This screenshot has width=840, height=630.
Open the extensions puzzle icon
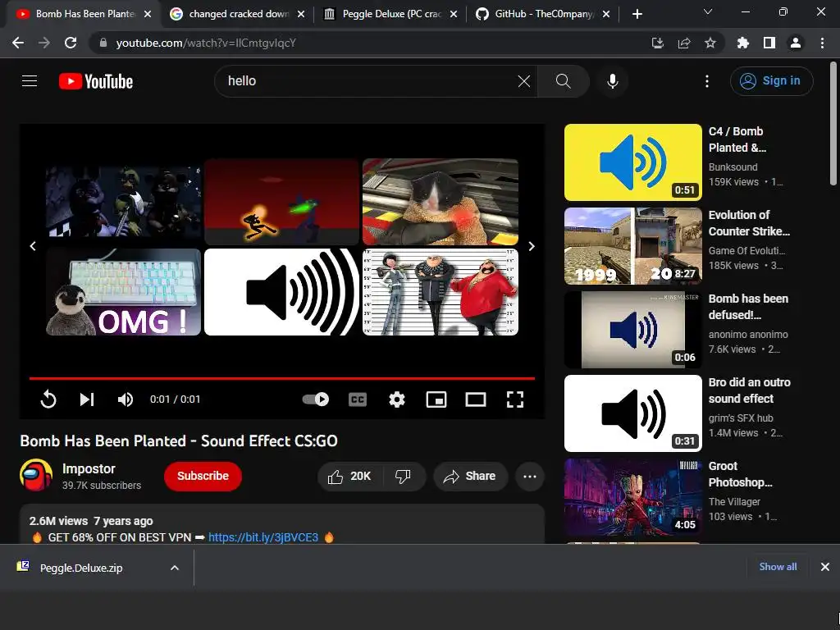pos(743,43)
